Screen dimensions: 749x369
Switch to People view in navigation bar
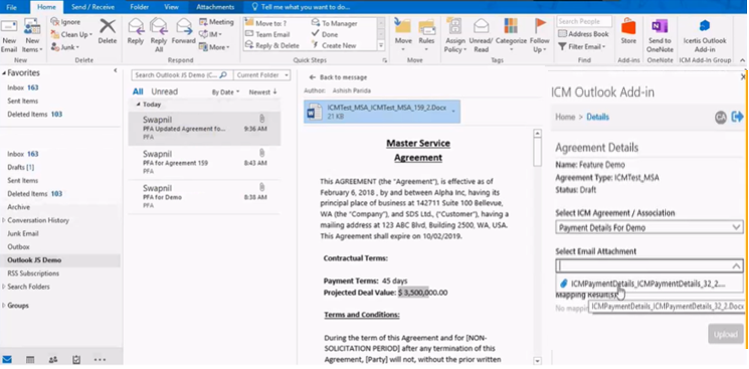click(x=53, y=359)
